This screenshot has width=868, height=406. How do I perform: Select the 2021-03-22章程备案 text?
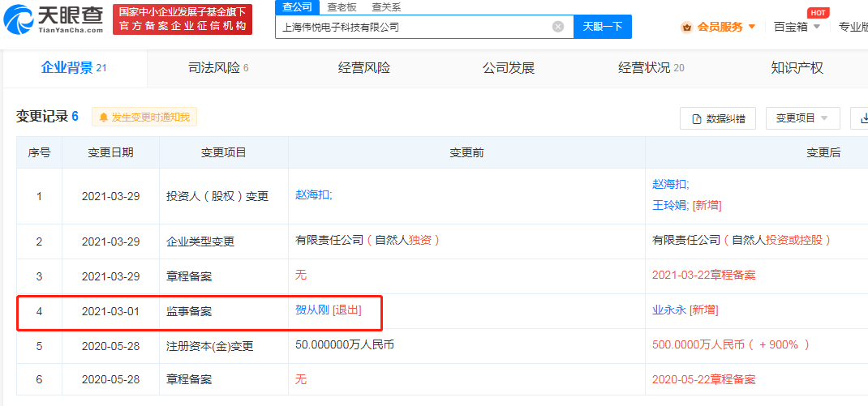(x=703, y=275)
